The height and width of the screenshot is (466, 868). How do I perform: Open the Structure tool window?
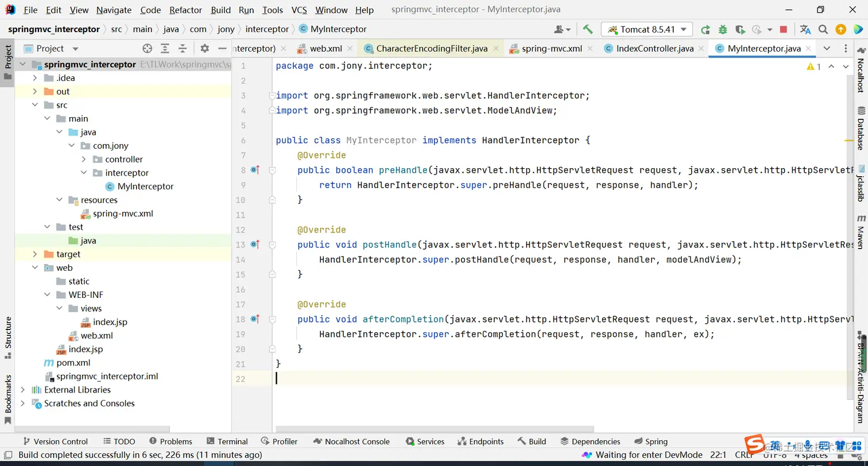point(8,337)
